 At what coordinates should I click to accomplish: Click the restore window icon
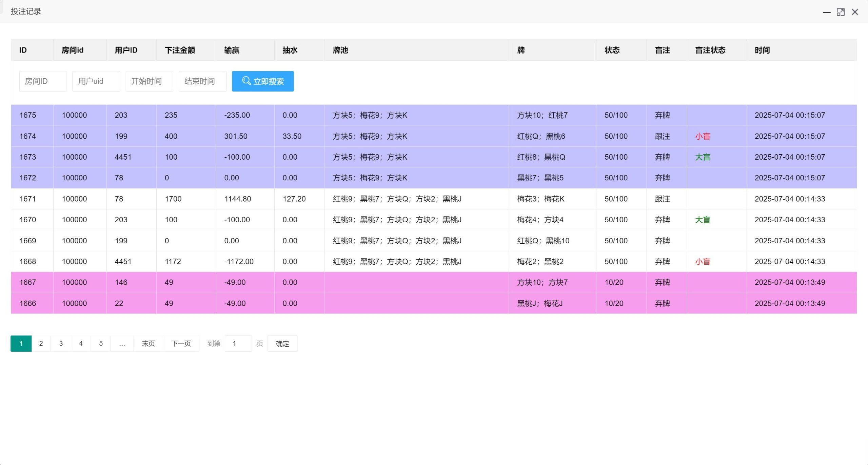pos(840,12)
